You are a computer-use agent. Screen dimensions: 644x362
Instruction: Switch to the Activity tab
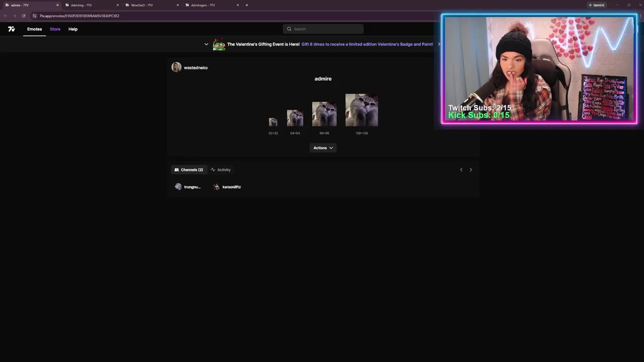(220, 170)
